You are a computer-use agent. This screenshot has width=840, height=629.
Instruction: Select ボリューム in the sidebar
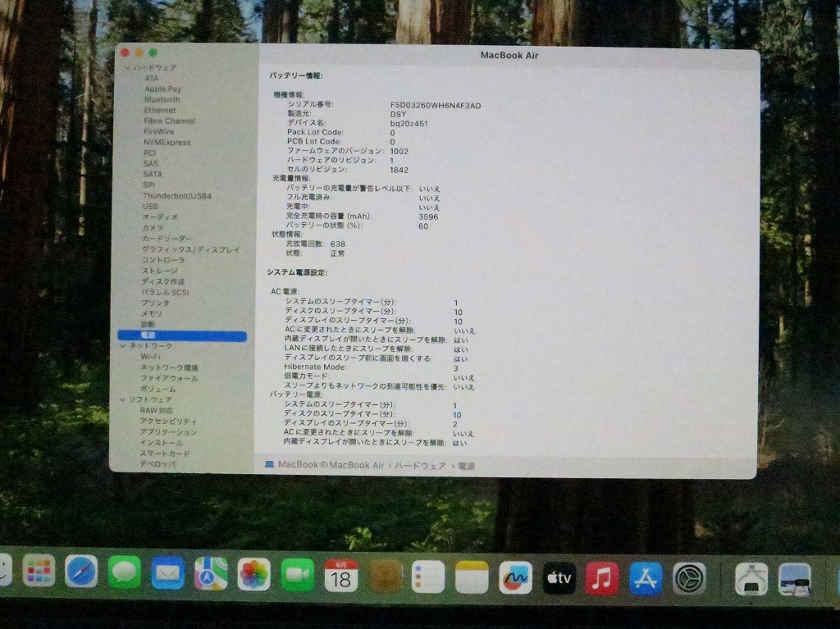click(x=158, y=389)
